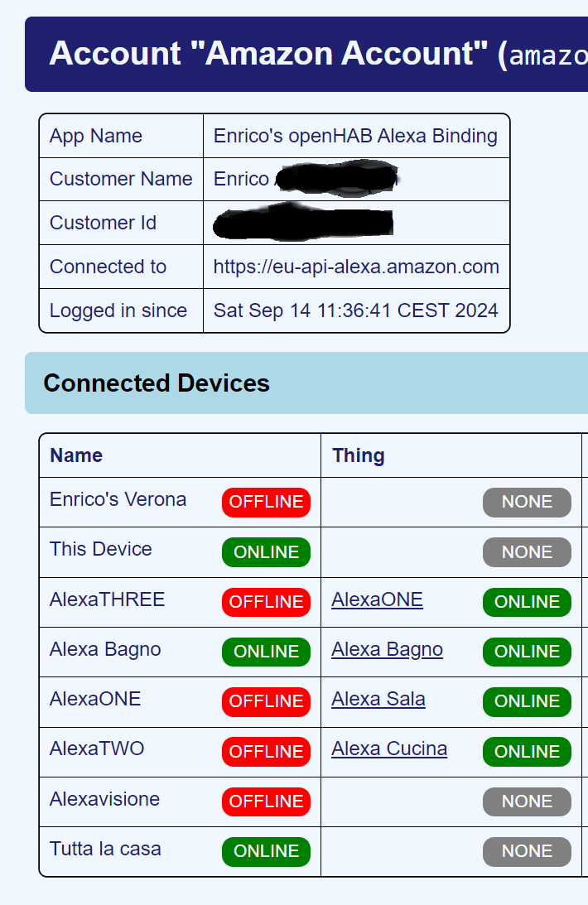588x905 pixels.
Task: Click the ONLINE badge beside Tutta la casa
Action: coord(266,851)
